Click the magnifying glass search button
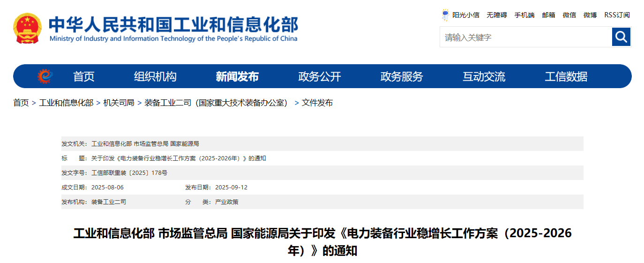The image size is (644, 263). pos(621,37)
